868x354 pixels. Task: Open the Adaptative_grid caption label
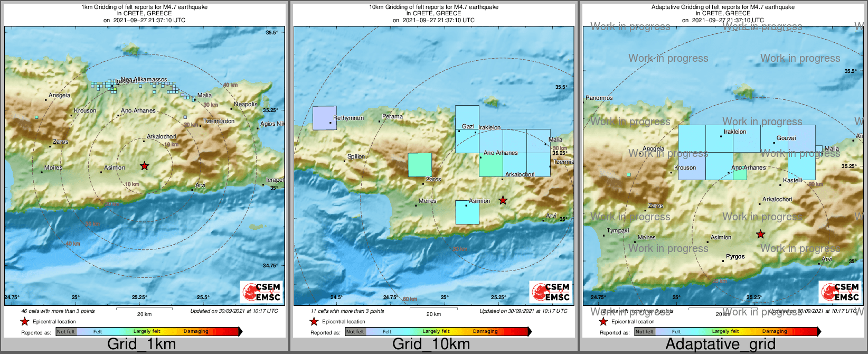click(720, 344)
